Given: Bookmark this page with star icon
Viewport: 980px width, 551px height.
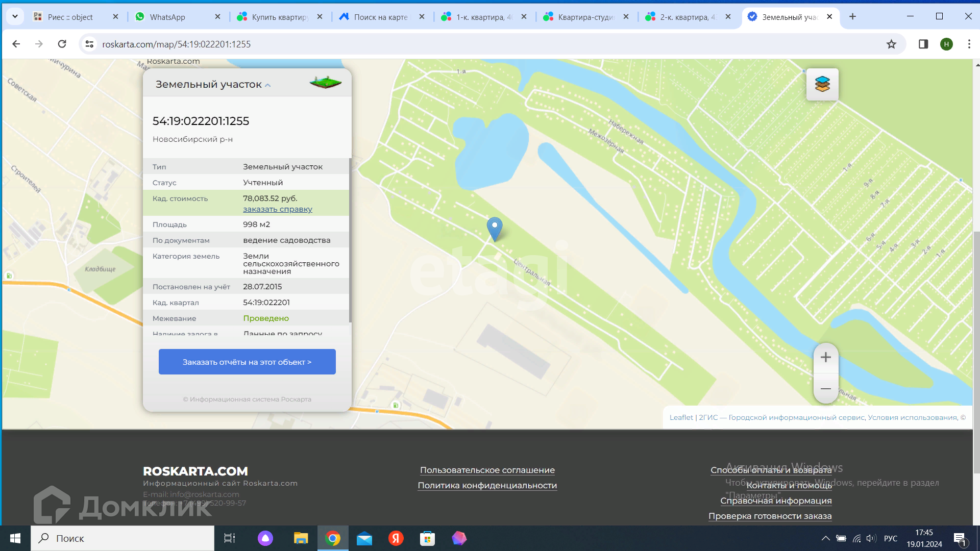Looking at the screenshot, I should (891, 44).
